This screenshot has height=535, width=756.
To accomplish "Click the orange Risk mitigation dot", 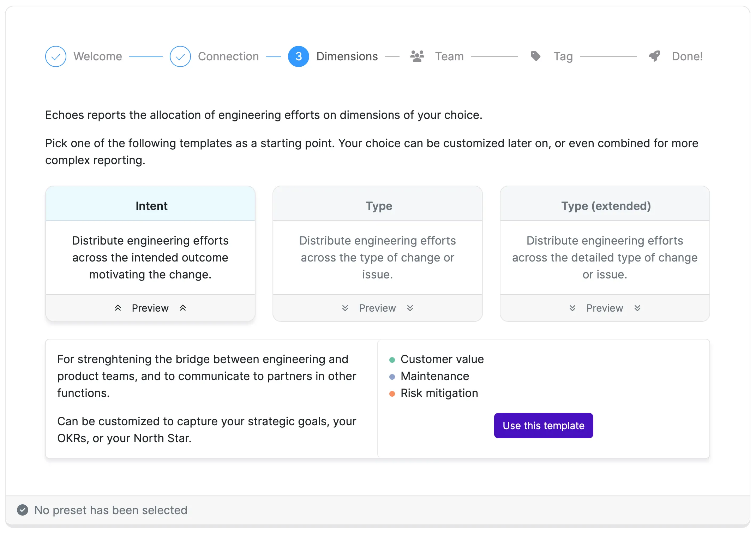I will tap(392, 394).
